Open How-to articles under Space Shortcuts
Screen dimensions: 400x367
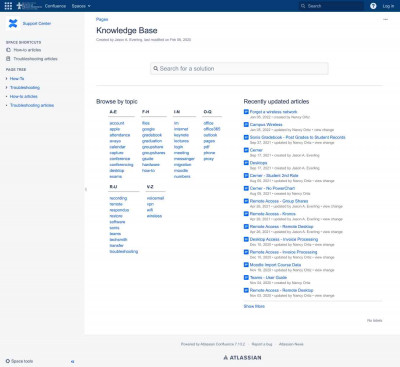[27, 50]
